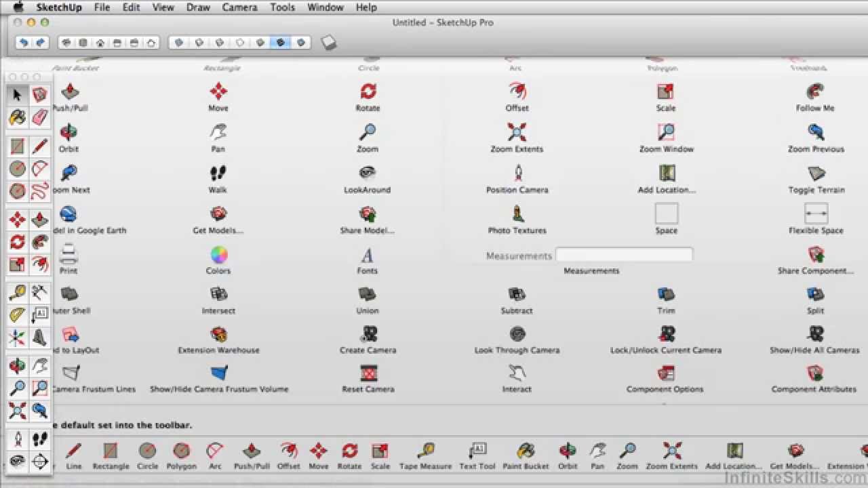This screenshot has height=488, width=868.
Task: Click the Zoom Window icon
Action: click(666, 131)
